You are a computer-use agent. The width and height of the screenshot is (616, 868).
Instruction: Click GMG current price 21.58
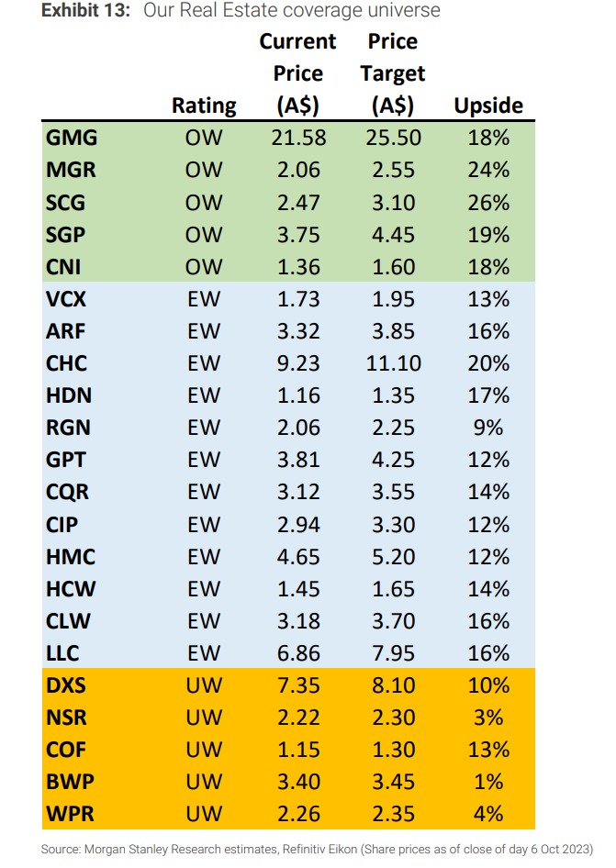point(297,138)
